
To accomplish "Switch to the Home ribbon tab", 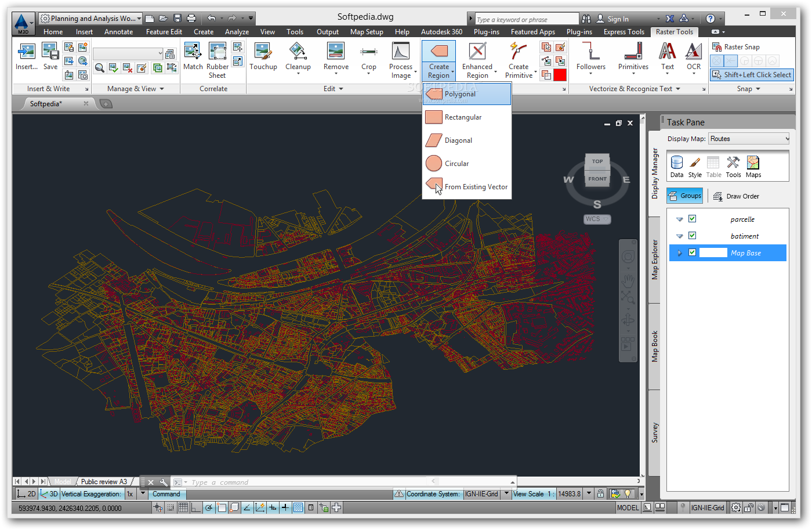I will tap(53, 32).
